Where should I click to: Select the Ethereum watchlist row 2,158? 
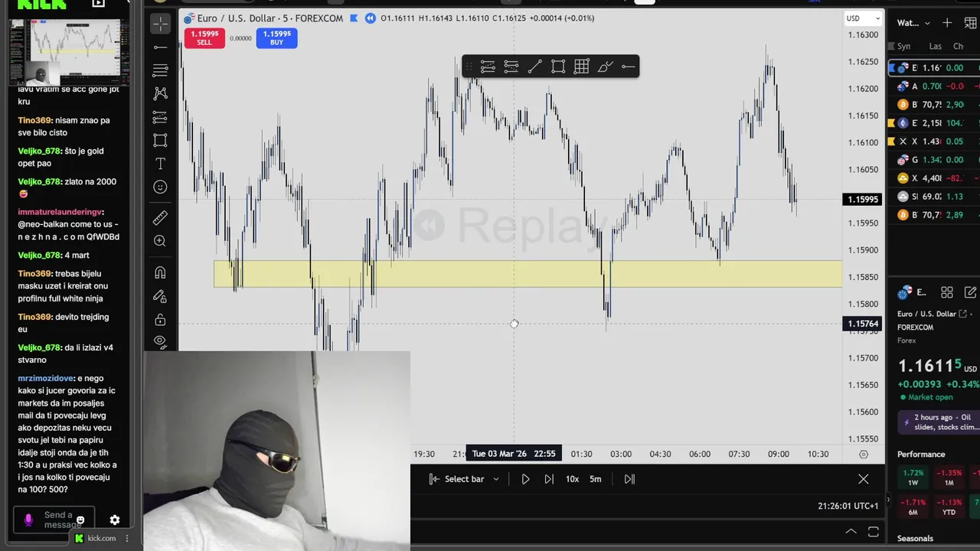coord(934,122)
